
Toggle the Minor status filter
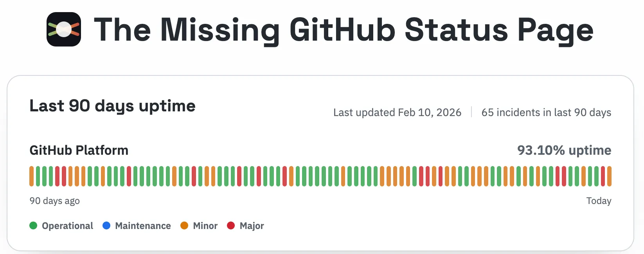pos(199,225)
